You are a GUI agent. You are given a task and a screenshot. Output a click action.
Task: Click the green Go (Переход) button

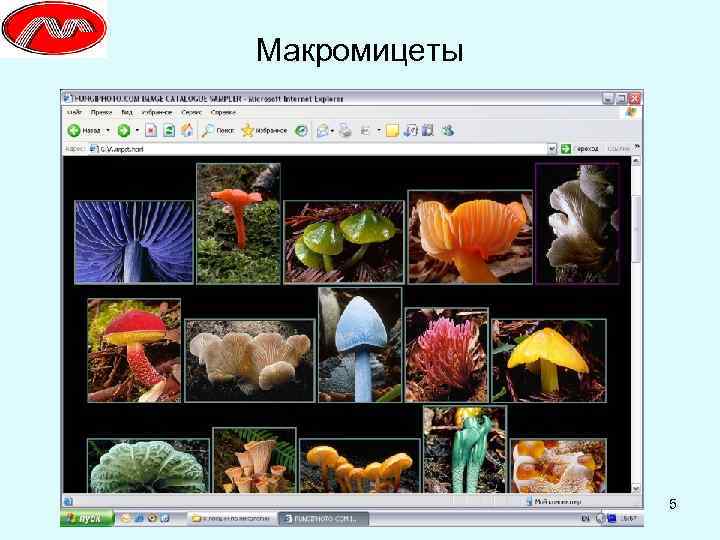pyautogui.click(x=580, y=148)
